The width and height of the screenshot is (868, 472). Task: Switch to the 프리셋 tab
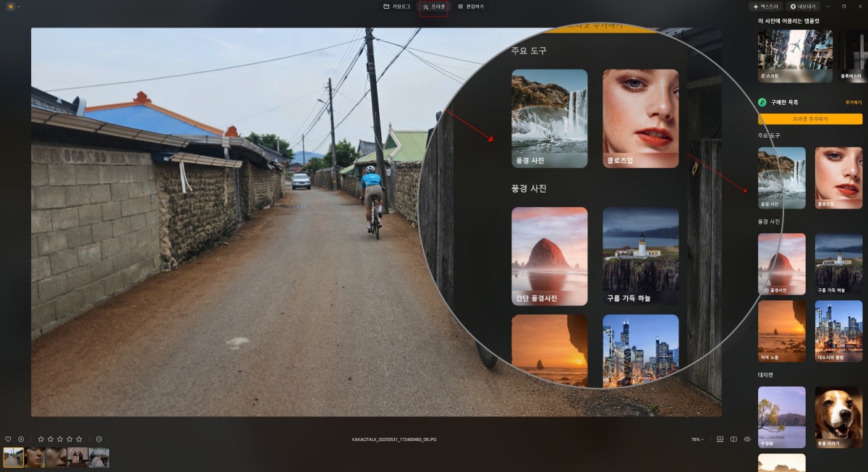point(434,7)
